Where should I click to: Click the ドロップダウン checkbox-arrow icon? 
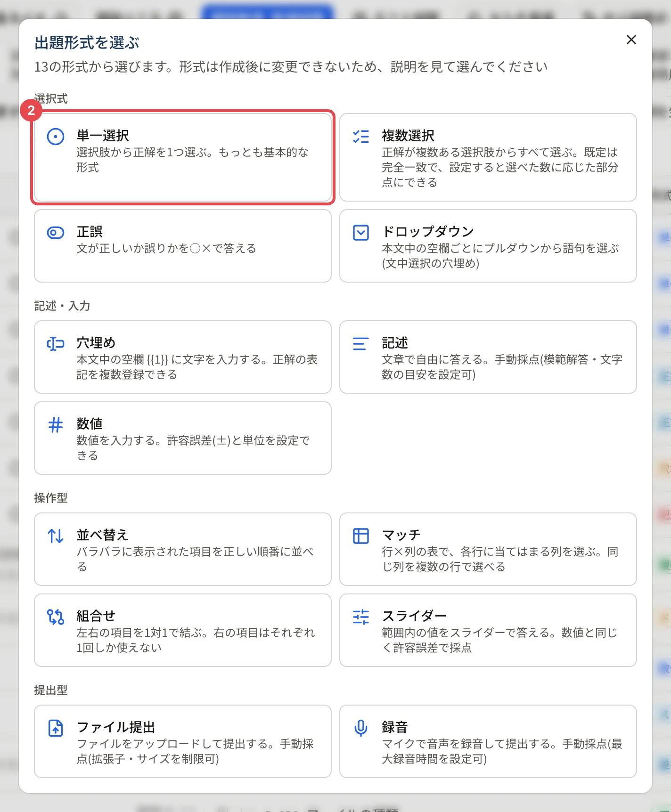point(361,233)
